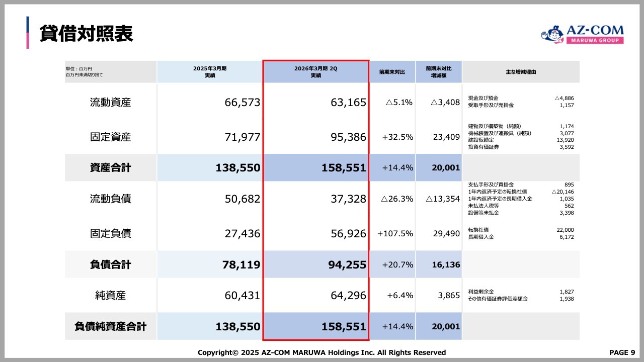Image resolution: width=644 pixels, height=362 pixels.
Task: Select the 2026年3月期 2Q 実績 column header
Action: tap(315, 72)
